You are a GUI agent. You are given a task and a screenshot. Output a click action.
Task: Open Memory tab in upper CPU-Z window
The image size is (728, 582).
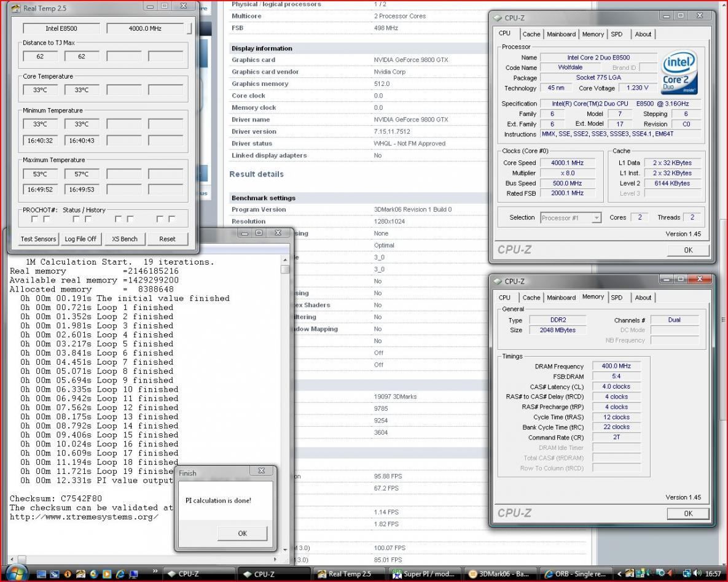[593, 34]
